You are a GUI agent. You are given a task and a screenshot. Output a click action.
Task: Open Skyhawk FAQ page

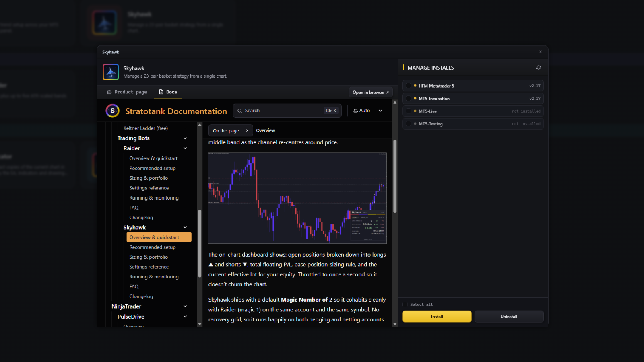[x=134, y=286]
